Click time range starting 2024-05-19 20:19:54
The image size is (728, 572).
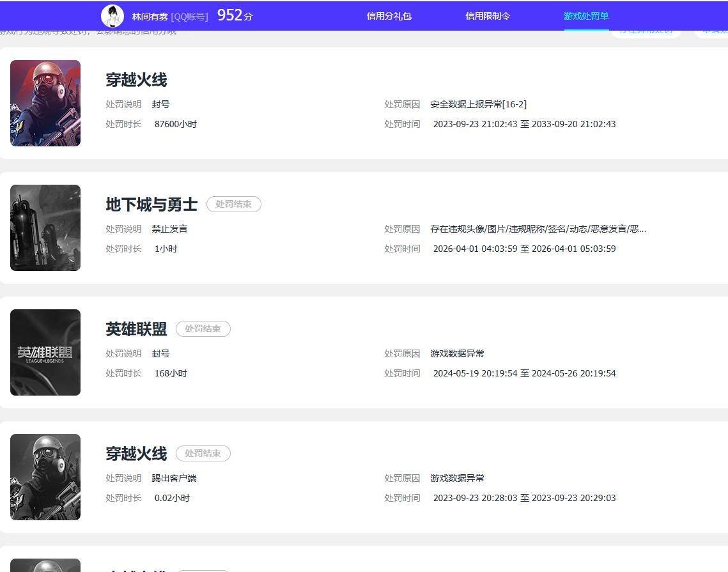point(524,373)
